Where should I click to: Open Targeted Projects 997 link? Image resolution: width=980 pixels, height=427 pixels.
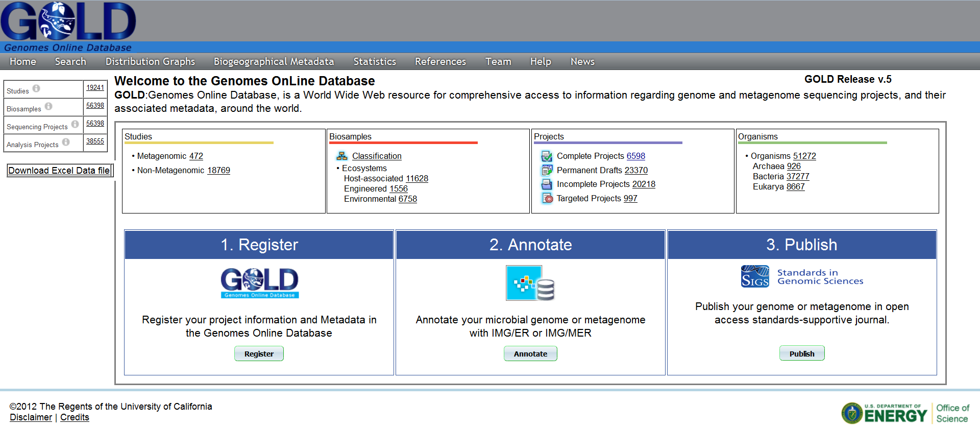(630, 198)
